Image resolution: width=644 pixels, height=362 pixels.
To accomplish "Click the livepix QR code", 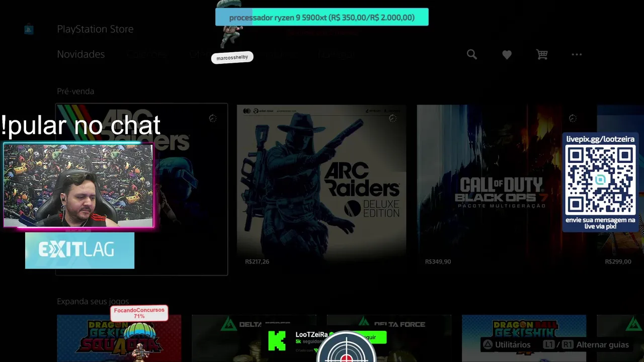I will point(600,180).
